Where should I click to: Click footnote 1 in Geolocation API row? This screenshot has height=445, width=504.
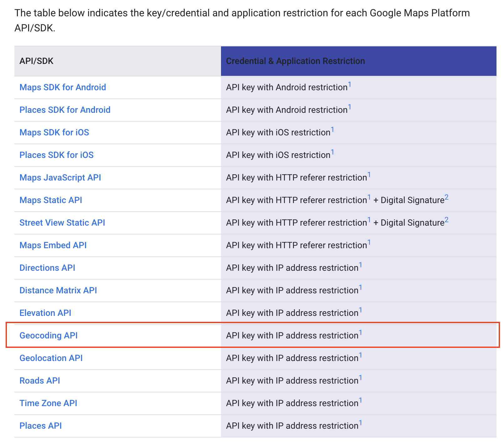coord(361,355)
